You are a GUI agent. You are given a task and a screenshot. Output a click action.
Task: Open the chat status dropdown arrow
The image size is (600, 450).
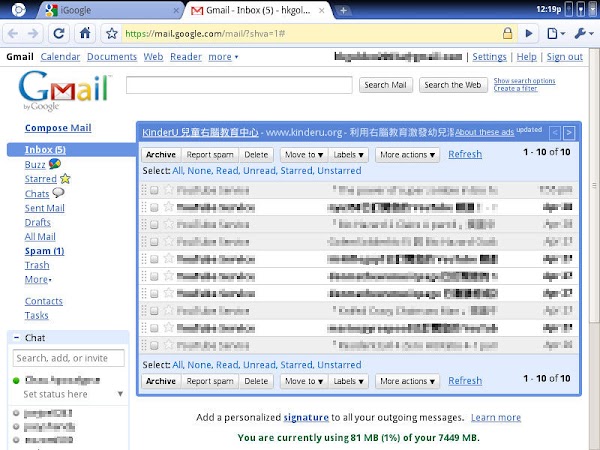point(120,394)
